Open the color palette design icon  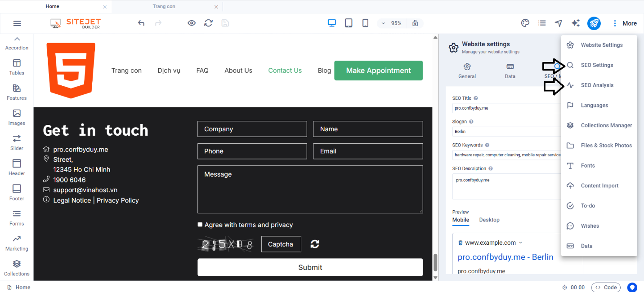(525, 23)
